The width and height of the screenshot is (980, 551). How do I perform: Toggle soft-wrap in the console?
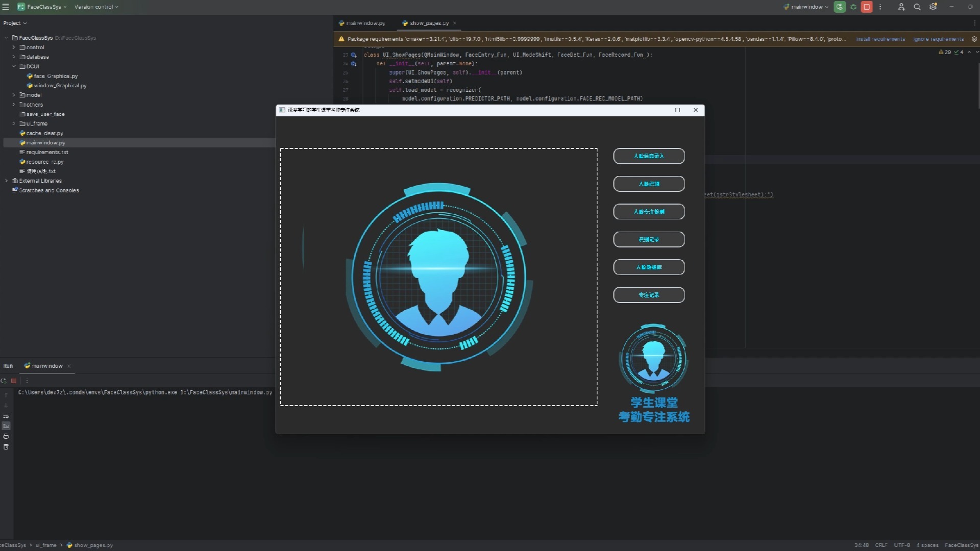tap(6, 416)
